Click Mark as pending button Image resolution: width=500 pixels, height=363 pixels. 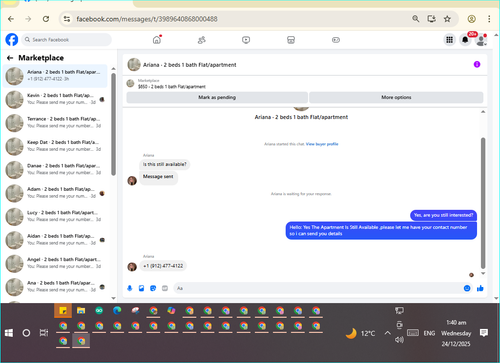pyautogui.click(x=217, y=97)
